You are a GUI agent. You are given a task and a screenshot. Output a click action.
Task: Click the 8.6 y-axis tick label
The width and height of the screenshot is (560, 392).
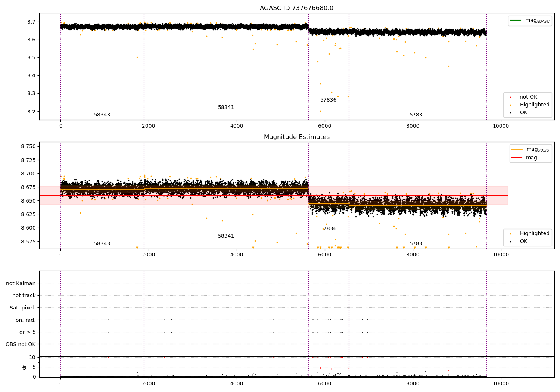pos(31,40)
